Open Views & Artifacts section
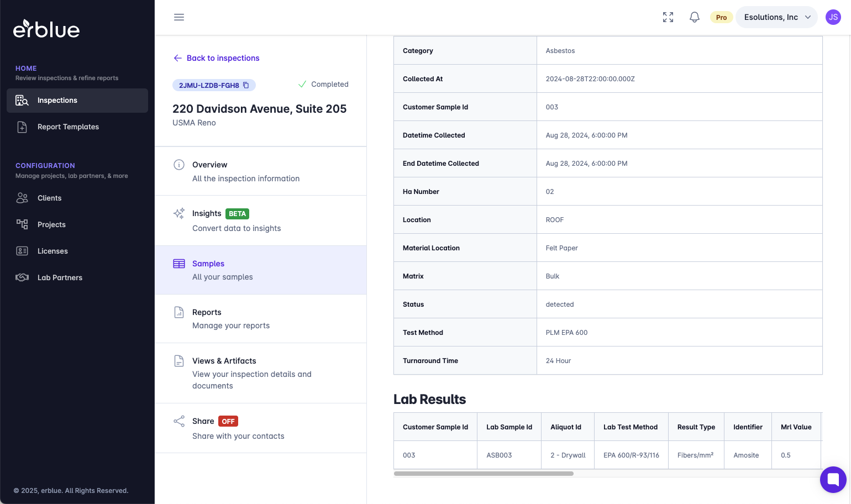Viewport: 851px width, 504px height. (261, 373)
